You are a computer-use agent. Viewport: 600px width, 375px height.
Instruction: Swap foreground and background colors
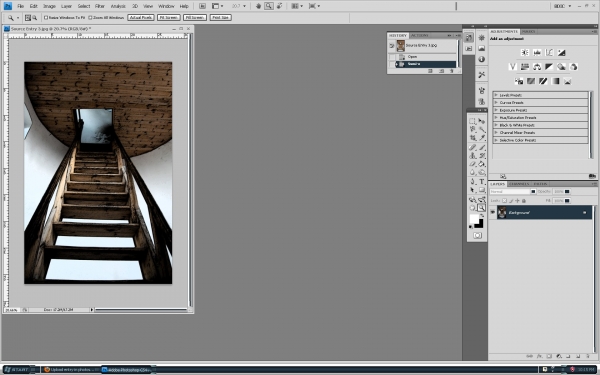click(x=482, y=215)
